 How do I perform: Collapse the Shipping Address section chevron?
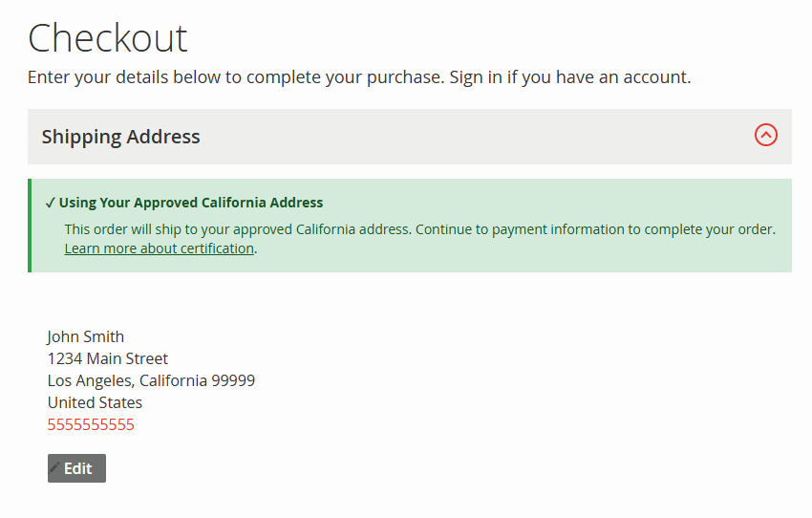[765, 136]
